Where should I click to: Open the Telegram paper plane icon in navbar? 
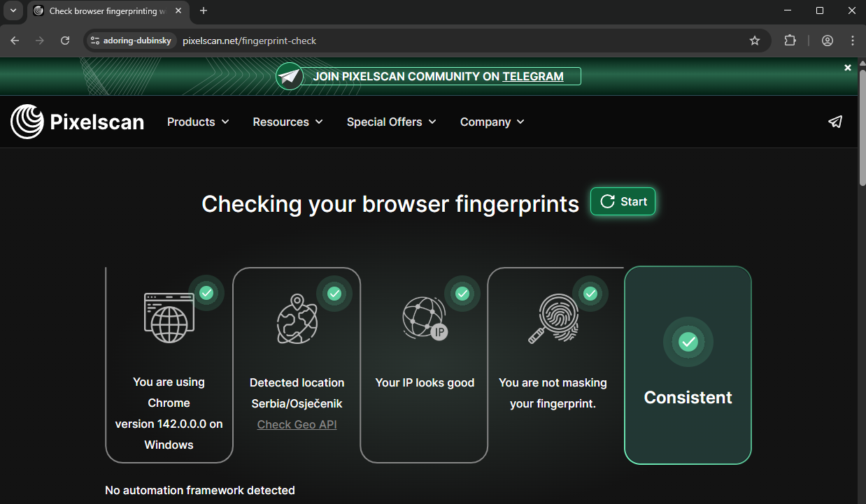pyautogui.click(x=835, y=122)
